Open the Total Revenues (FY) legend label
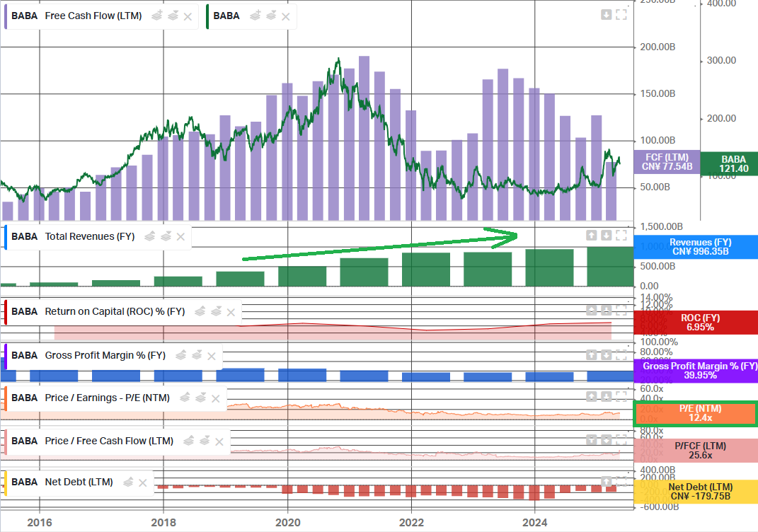 (90, 236)
